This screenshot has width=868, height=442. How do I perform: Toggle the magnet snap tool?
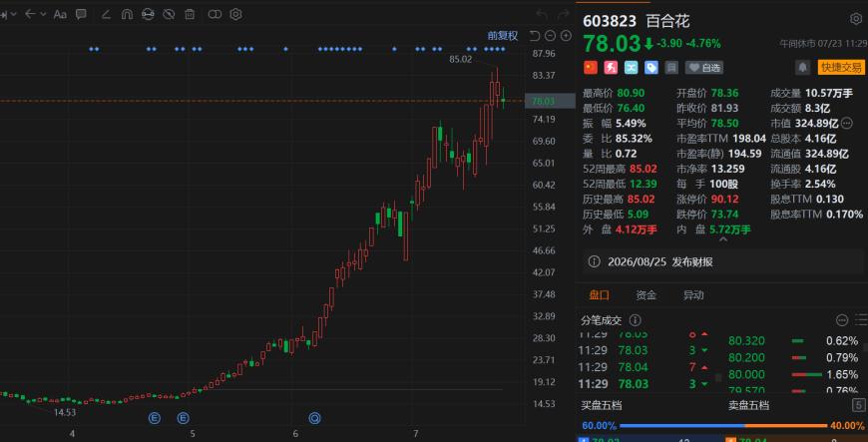[127, 14]
